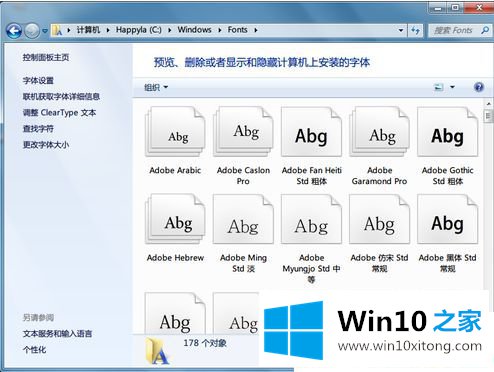Click the Forward navigation arrow button
This screenshot has width=494, height=372.
(x=32, y=31)
